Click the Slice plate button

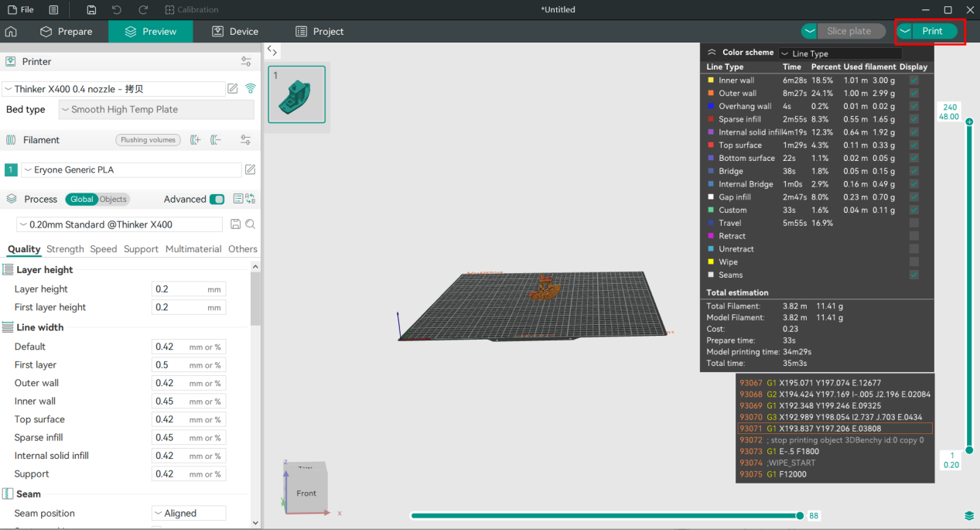point(851,31)
